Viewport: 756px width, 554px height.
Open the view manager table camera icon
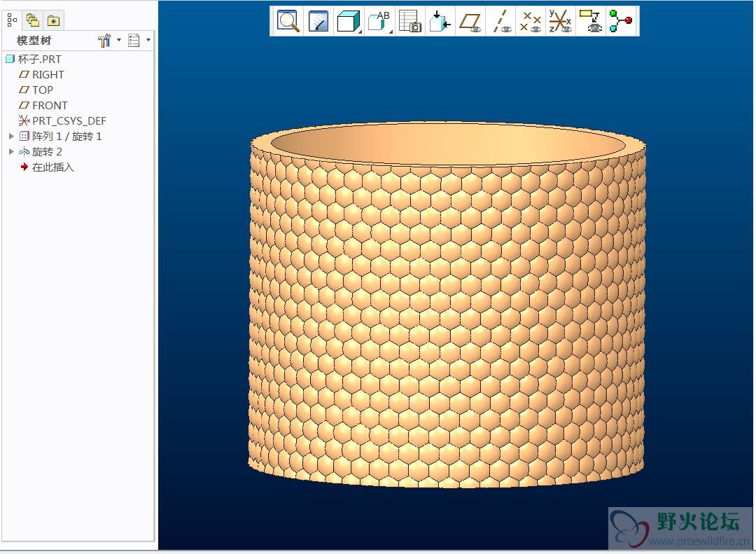pos(409,21)
